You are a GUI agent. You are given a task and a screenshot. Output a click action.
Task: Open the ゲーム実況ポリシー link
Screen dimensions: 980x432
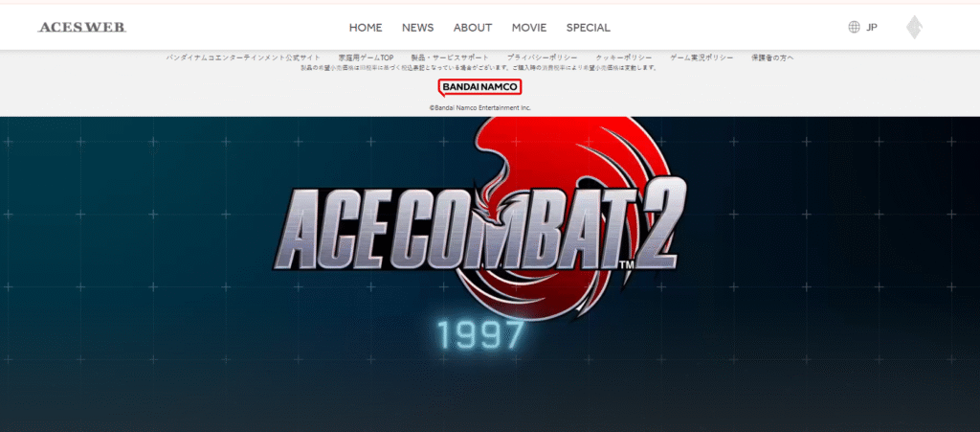pos(702,57)
